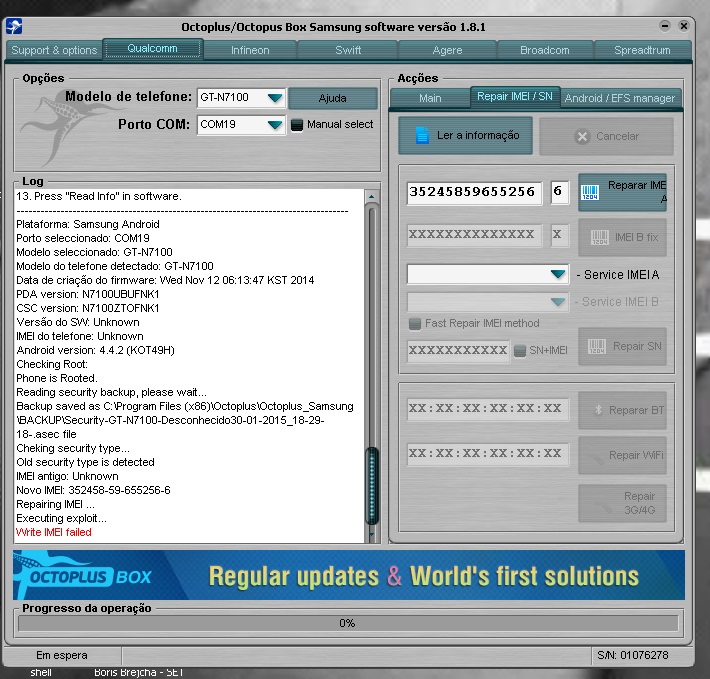This screenshot has height=679, width=710.
Task: Switch to the Agere tab
Action: click(447, 50)
